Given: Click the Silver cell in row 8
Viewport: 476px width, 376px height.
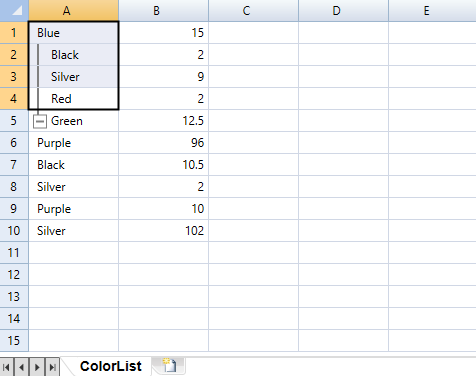Looking at the screenshot, I should (x=73, y=187).
